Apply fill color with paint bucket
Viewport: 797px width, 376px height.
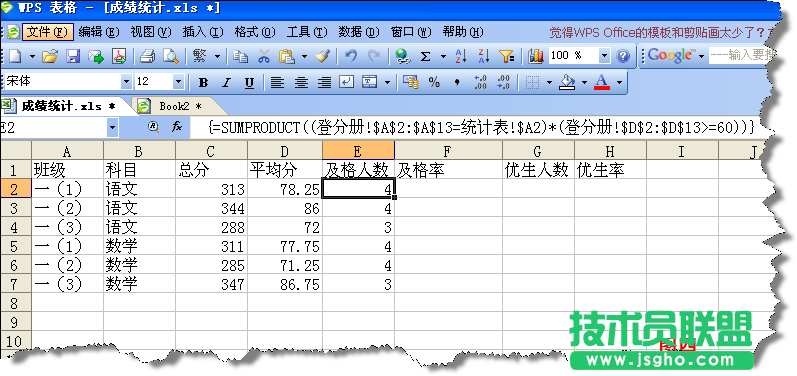(567, 82)
